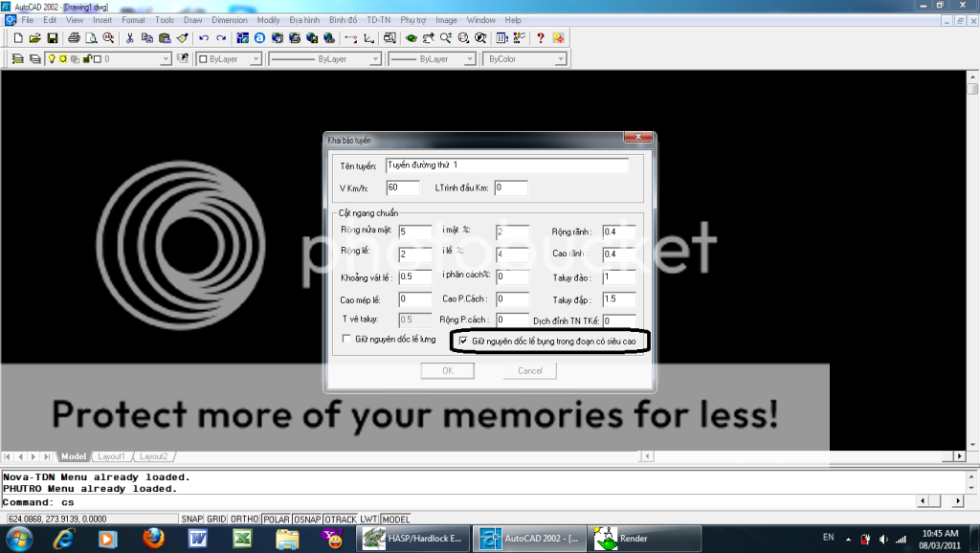Screen dimensions: 980x553
Task: Toggle POLAR tracking in the status bar
Action: point(277,520)
